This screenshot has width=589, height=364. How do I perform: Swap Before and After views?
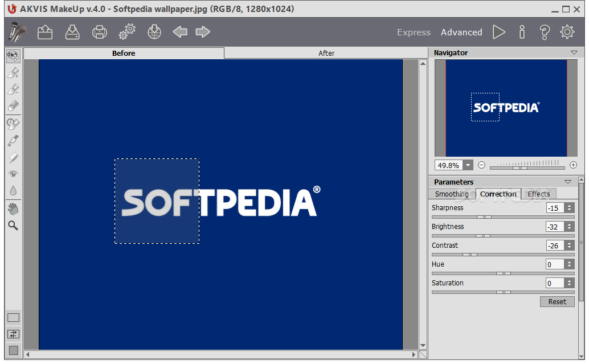click(13, 334)
